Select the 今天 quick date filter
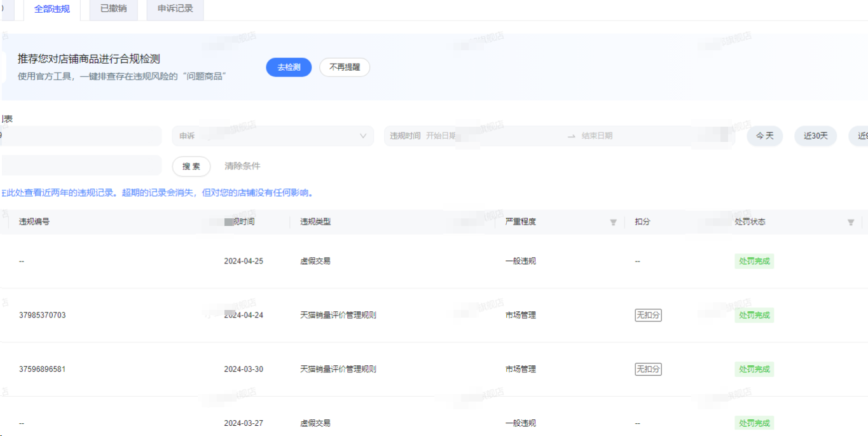 [x=764, y=136]
